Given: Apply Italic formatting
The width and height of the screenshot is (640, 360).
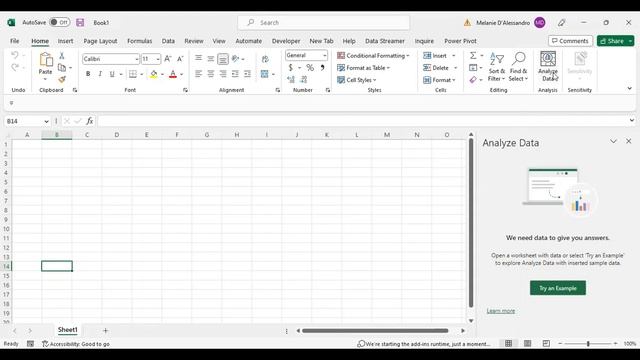Looking at the screenshot, I should [x=100, y=74].
